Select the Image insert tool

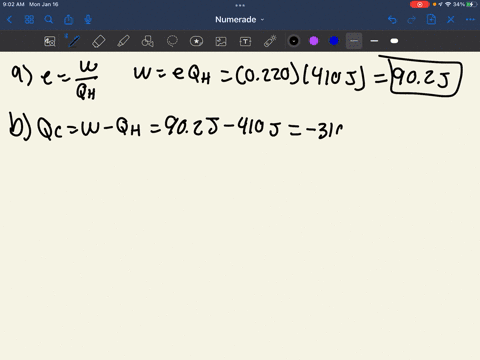point(221,41)
